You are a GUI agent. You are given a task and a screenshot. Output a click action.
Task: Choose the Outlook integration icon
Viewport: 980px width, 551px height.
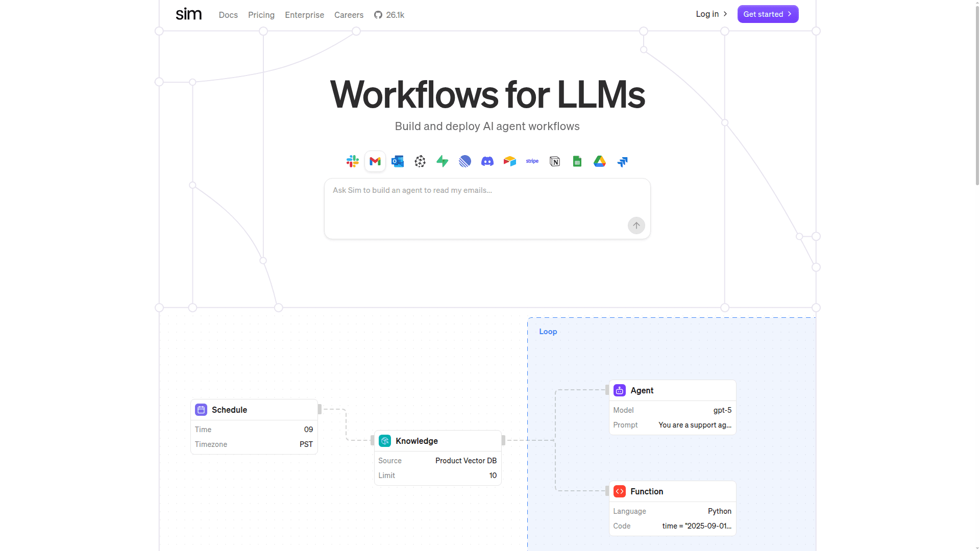tap(398, 162)
